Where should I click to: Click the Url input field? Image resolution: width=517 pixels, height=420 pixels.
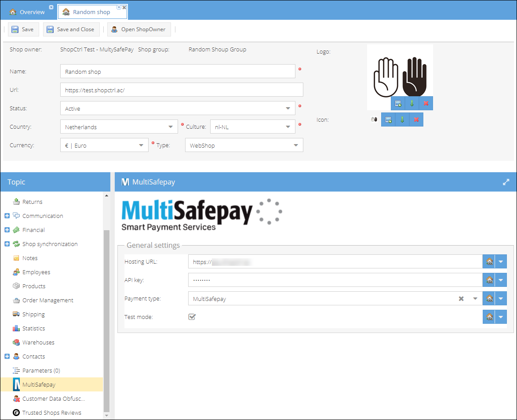[x=182, y=90]
